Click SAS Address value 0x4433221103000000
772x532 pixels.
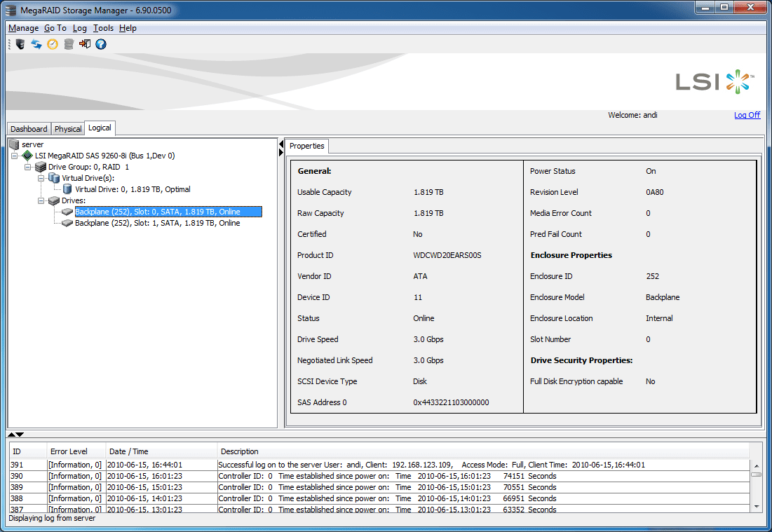[x=451, y=402]
